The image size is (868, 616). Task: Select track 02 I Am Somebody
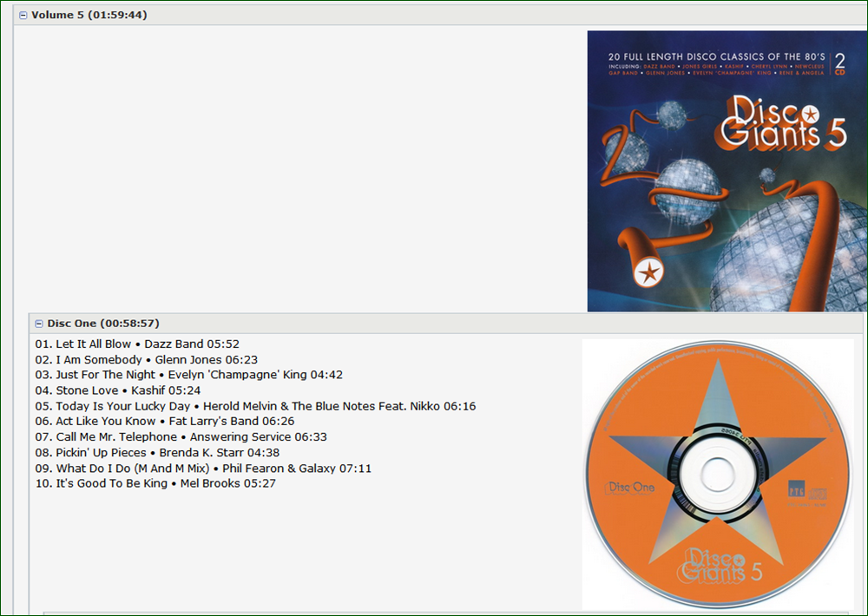point(146,360)
